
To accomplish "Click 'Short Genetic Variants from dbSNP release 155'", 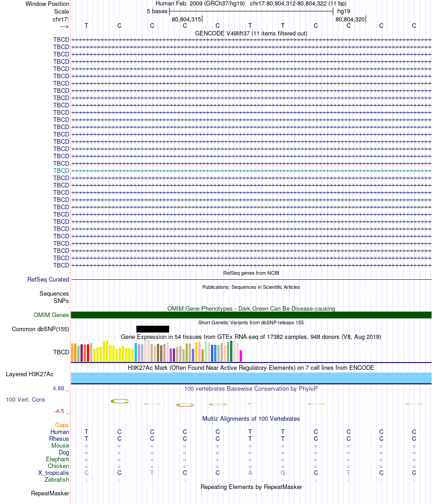I will (251, 323).
